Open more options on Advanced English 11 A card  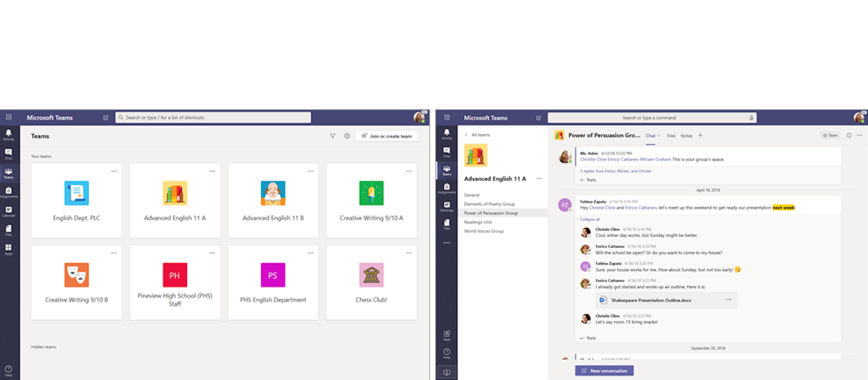212,171
